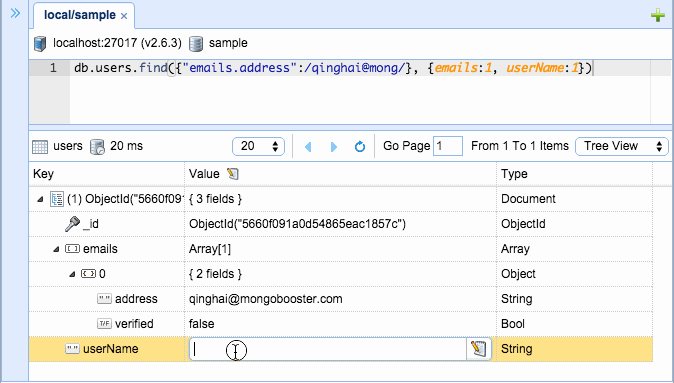This screenshot has width=674, height=383.
Task: Click the document icon of row (1)
Action: 57,199
